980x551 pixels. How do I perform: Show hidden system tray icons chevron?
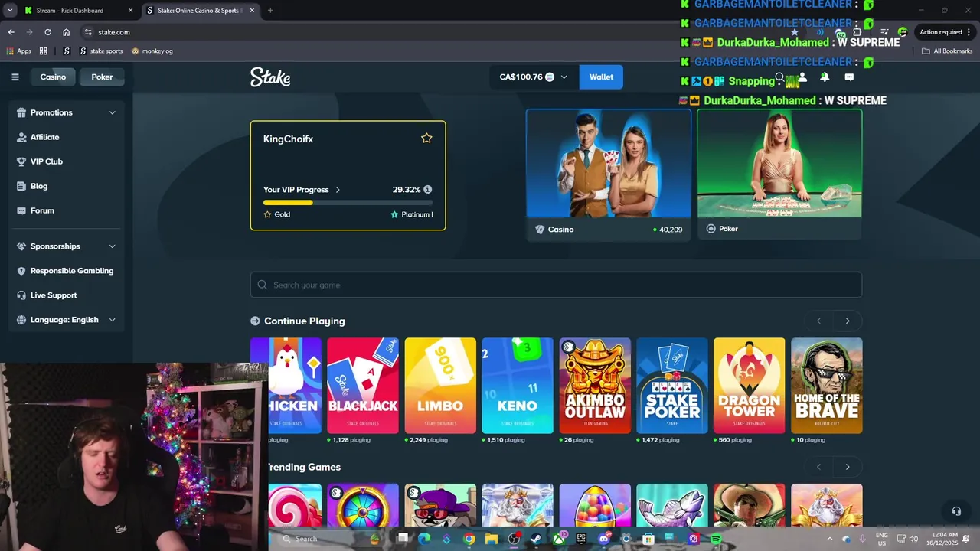click(830, 539)
